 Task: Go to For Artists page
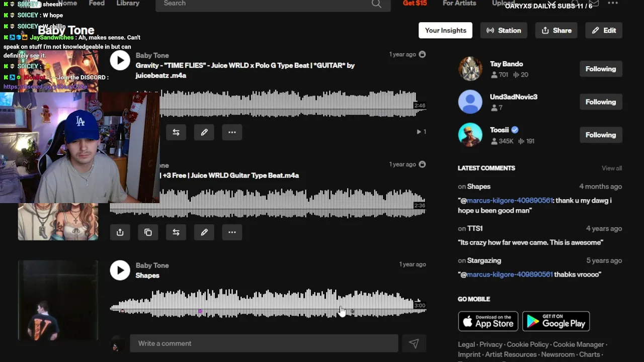(x=459, y=3)
